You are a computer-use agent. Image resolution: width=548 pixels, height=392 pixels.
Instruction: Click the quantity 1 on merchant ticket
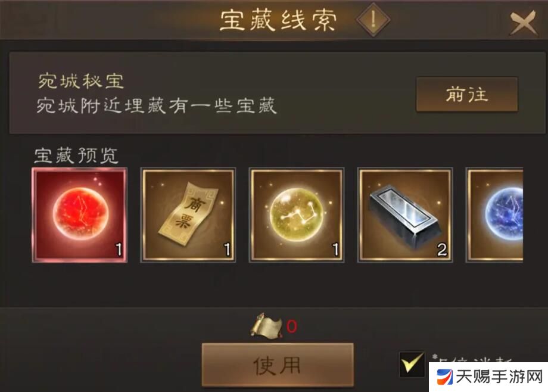click(228, 250)
